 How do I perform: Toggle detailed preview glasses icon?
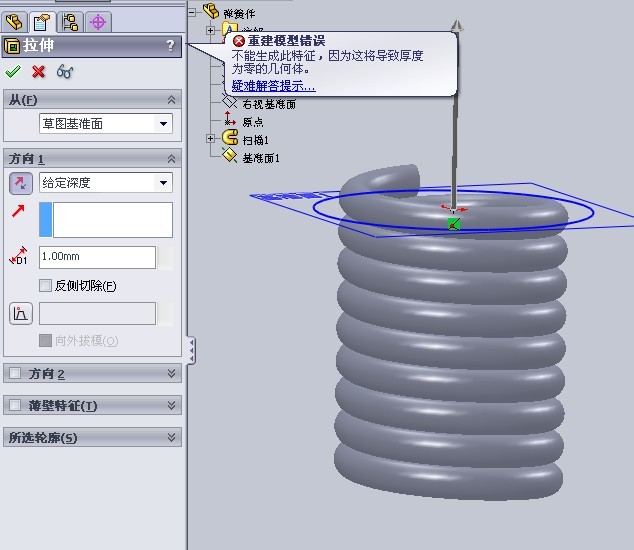pyautogui.click(x=65, y=72)
